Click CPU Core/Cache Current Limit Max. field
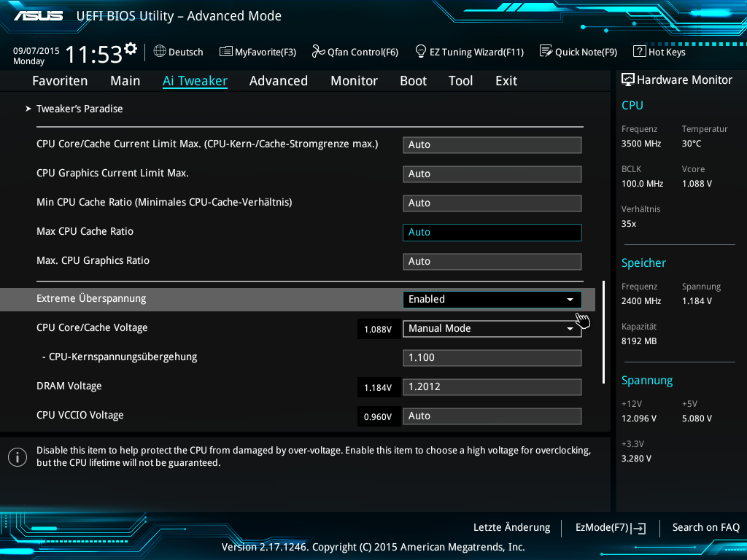The image size is (747, 560). point(492,145)
